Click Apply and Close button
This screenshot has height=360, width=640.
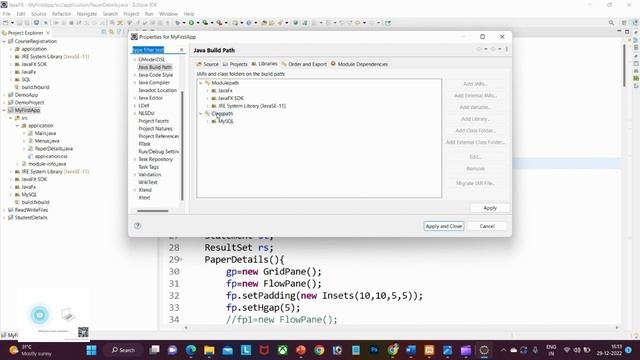click(444, 226)
